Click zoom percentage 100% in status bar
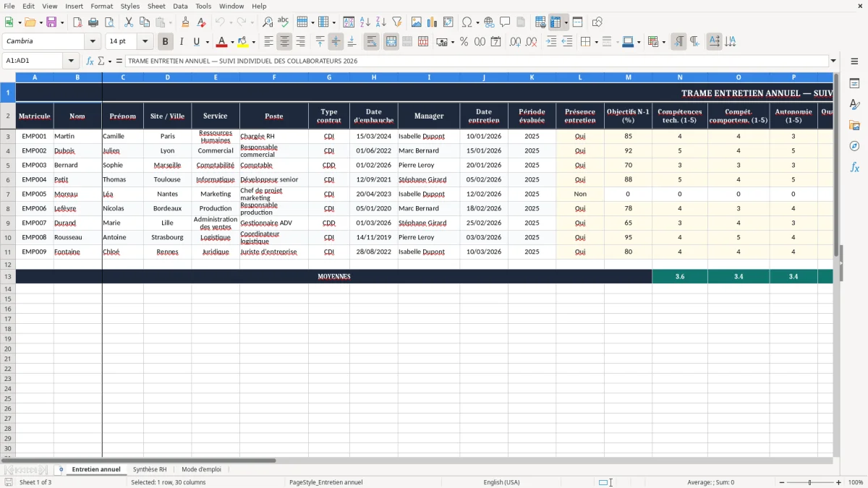The image size is (868, 488). (x=856, y=482)
